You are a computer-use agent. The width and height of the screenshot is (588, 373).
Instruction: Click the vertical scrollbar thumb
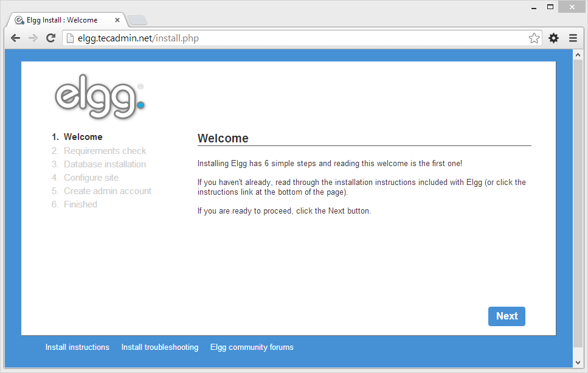(x=578, y=204)
